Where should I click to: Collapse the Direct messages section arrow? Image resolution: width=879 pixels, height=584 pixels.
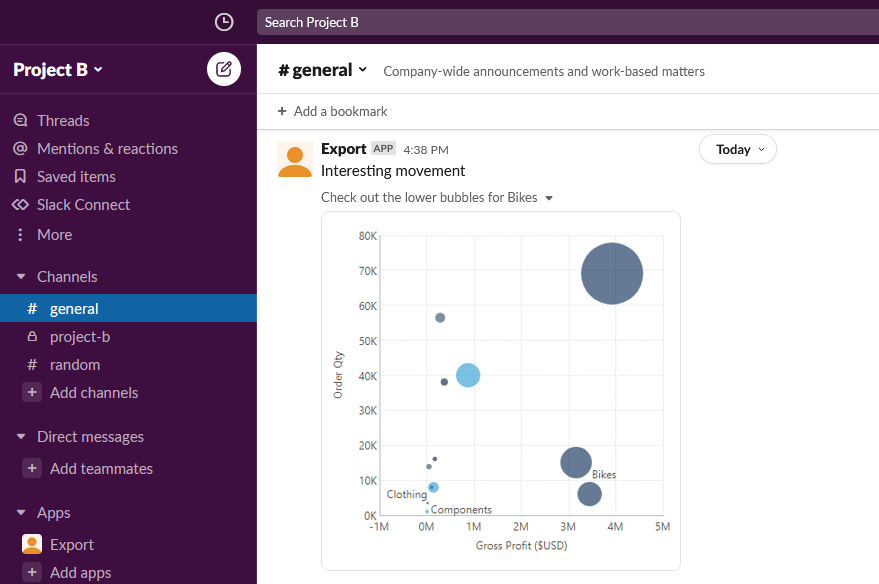21,436
